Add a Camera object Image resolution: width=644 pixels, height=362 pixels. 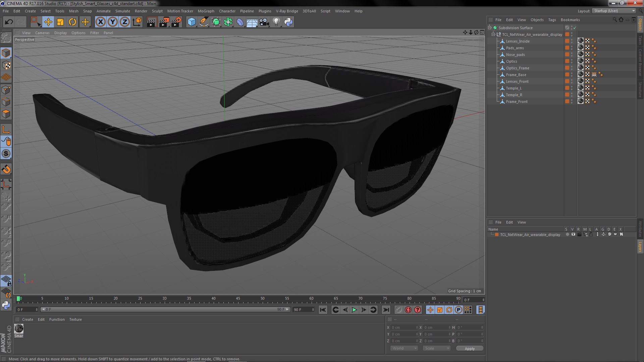pos(264,22)
